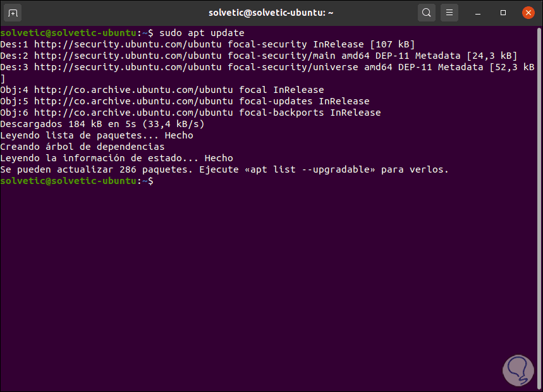543x392 pixels.
Task: Open the hamburger menu
Action: point(449,13)
